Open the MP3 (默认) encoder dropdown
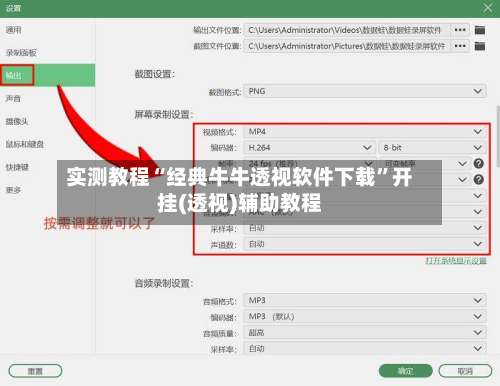The width and height of the screenshot is (500, 386). pyautogui.click(x=365, y=316)
